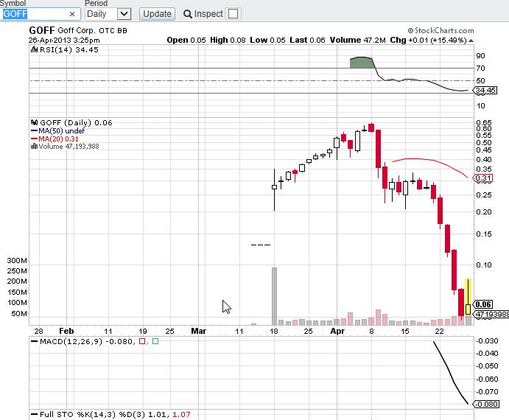Click the Apr date axis label
Viewport: 509px width, 420px height.
click(x=337, y=331)
